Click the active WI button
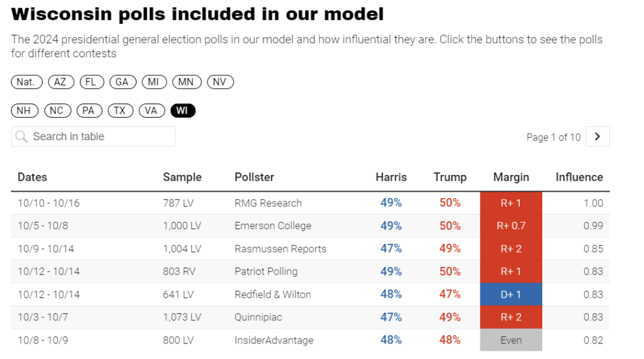Screen dimensions: 644x359 (x=182, y=111)
